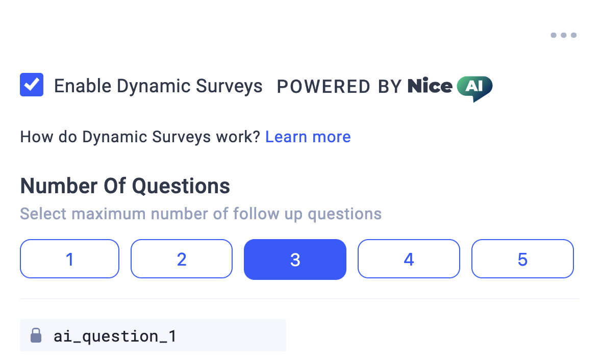Click the horizontal divider below number buttons
The height and width of the screenshot is (364, 602).
(x=299, y=299)
